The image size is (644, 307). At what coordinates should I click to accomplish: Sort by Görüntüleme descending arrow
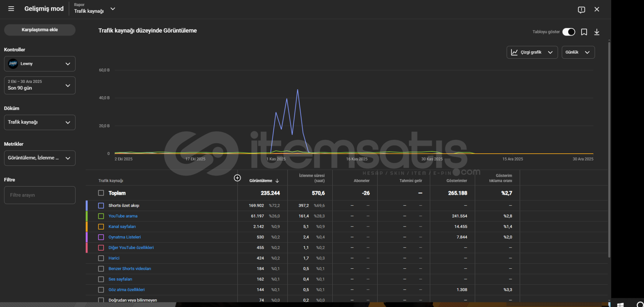[277, 181]
